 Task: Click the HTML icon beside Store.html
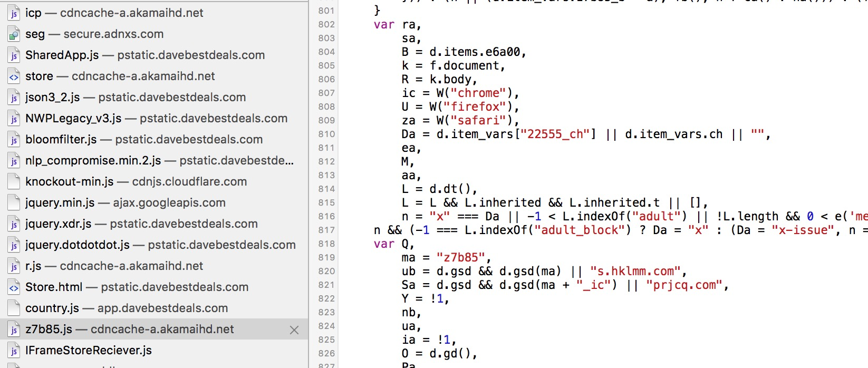[x=14, y=287]
